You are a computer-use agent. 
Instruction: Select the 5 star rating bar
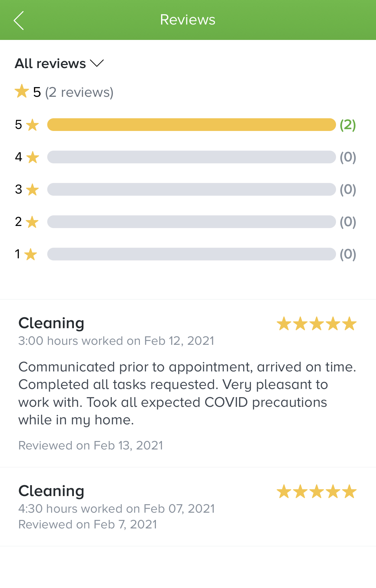pyautogui.click(x=191, y=125)
